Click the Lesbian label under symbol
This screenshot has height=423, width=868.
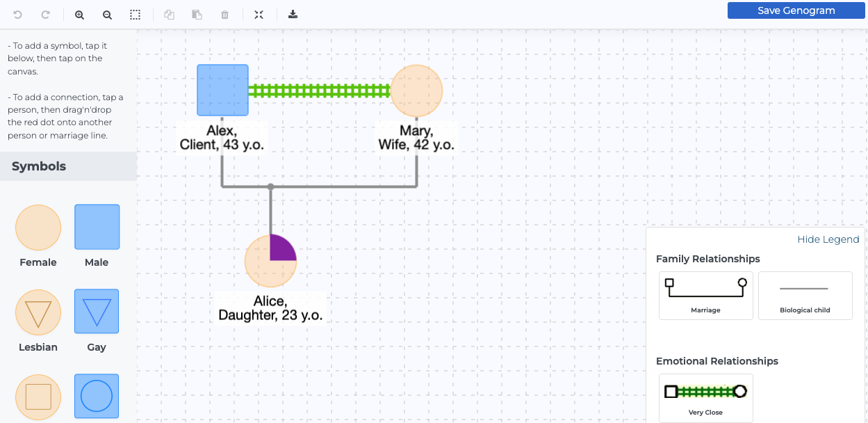(x=38, y=347)
